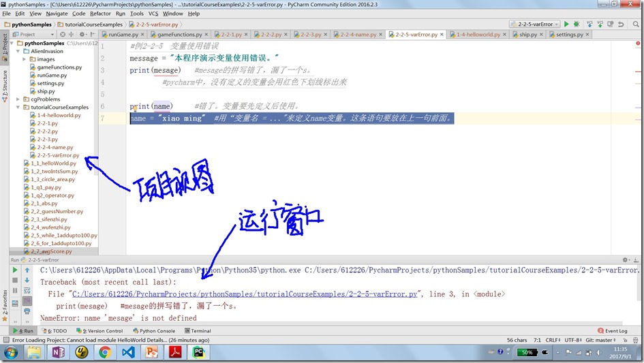Screen dimensions: 644x363
Task: Click Print icon in Run console
Action: (27, 312)
